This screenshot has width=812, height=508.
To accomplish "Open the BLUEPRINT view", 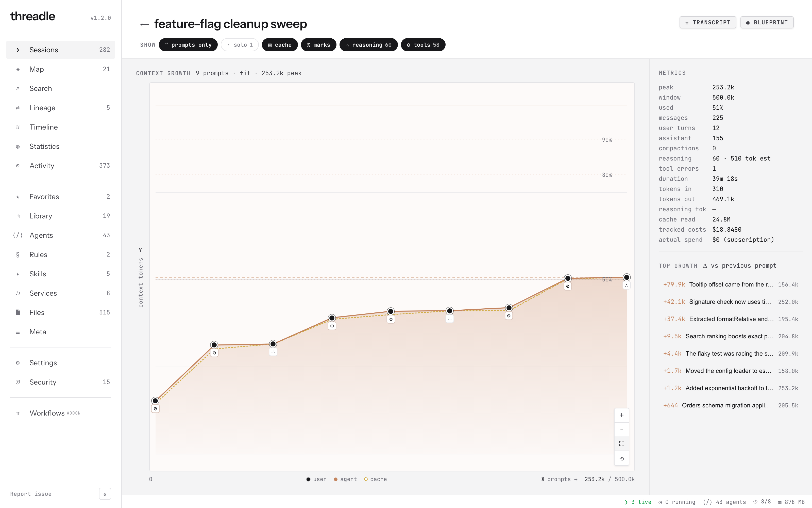I will (x=767, y=23).
